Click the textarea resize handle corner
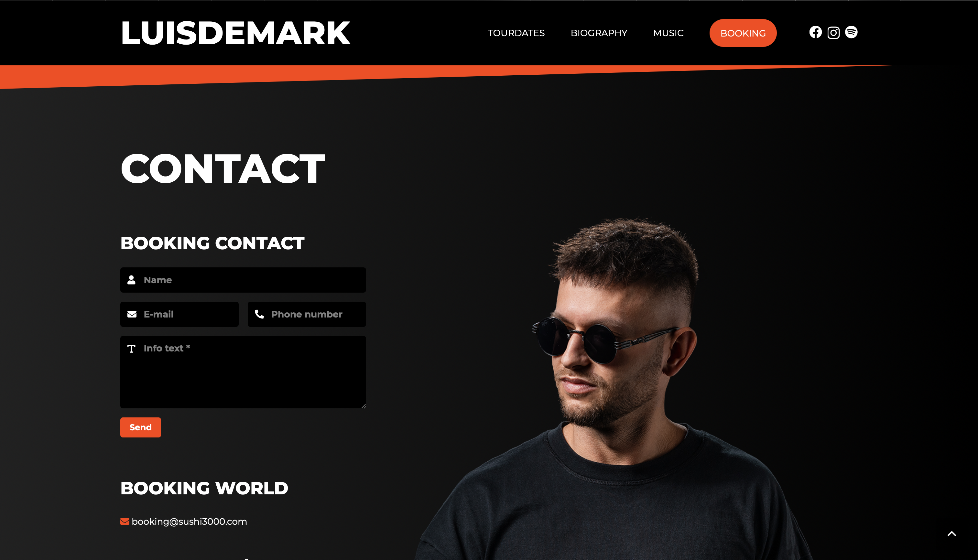This screenshot has height=560, width=978. (363, 406)
